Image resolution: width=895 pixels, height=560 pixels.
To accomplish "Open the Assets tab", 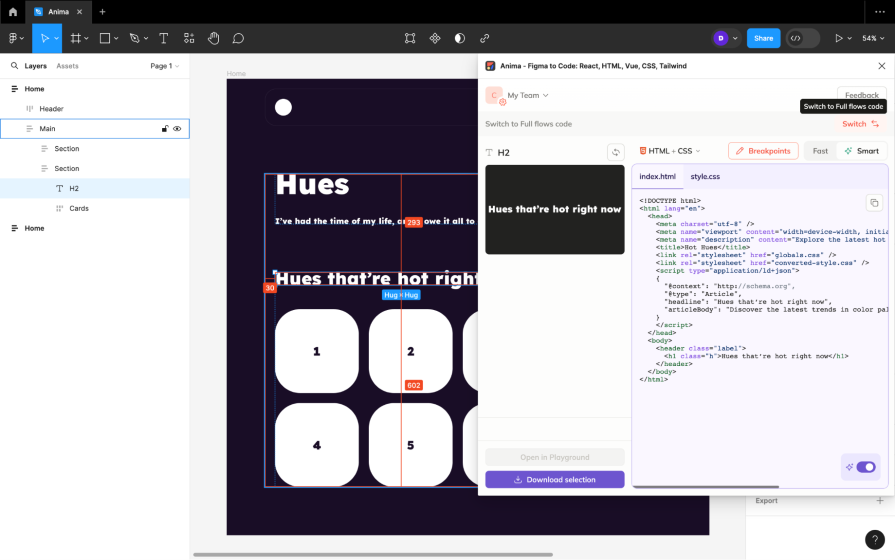I will tap(67, 66).
